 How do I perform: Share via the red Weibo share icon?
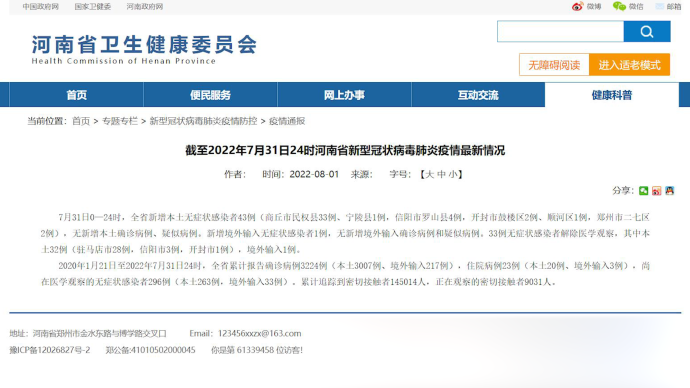[657, 190]
